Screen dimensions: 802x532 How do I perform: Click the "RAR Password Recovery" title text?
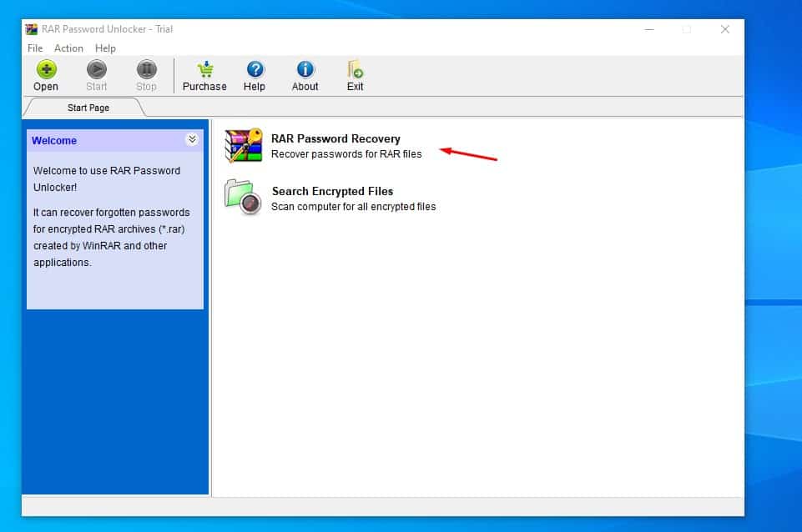[335, 138]
